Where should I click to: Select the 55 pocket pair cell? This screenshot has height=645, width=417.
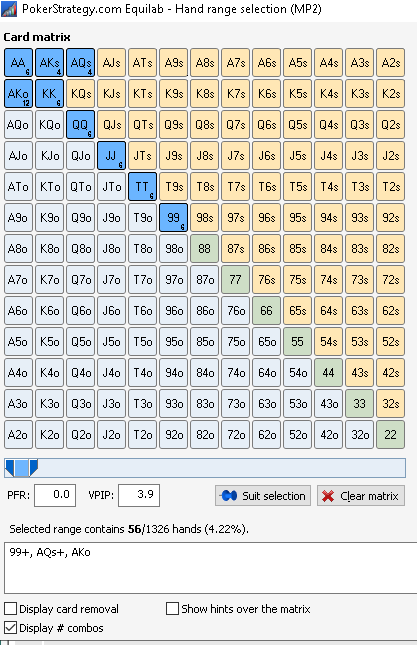tap(298, 341)
